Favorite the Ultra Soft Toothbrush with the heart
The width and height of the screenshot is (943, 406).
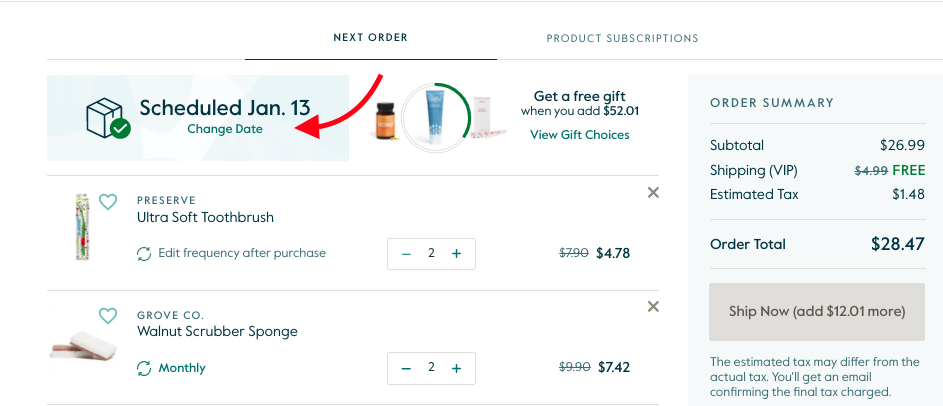pyautogui.click(x=108, y=201)
